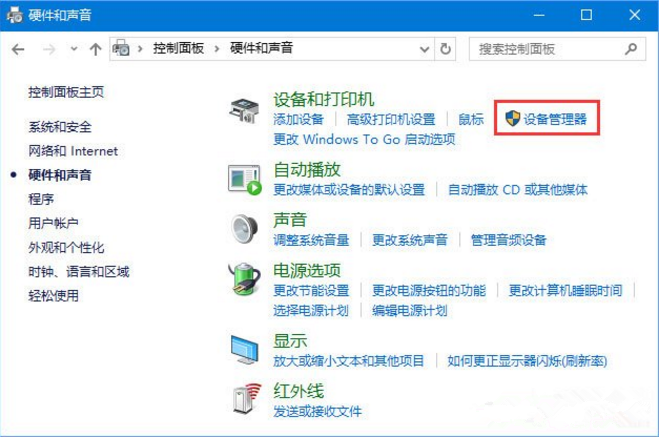This screenshot has width=661, height=438.
Task: Click 调整系统音量
Action: 311,240
